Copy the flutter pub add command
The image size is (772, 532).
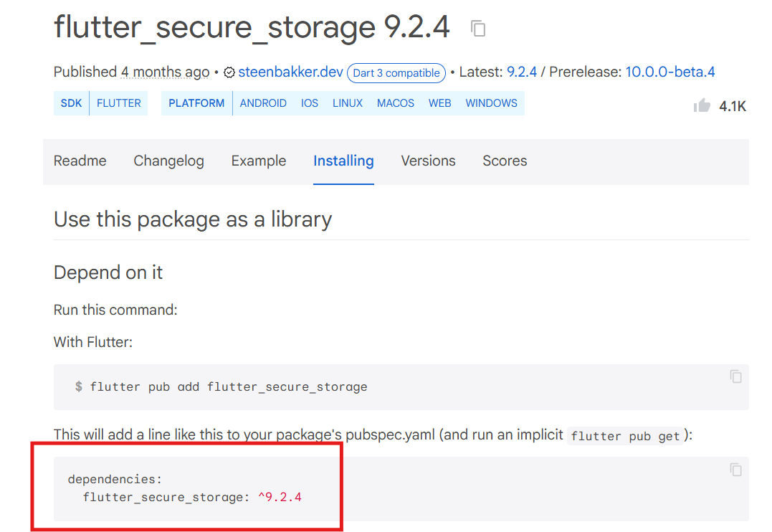[735, 376]
